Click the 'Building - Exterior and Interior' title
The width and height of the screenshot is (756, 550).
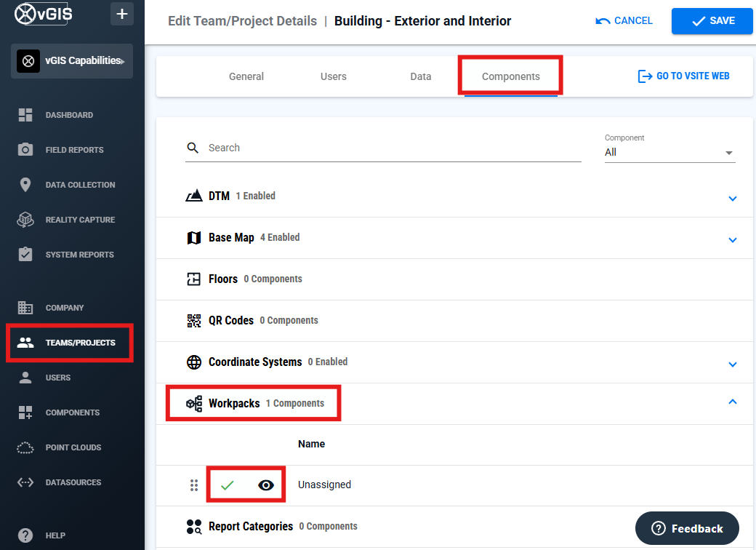point(422,21)
